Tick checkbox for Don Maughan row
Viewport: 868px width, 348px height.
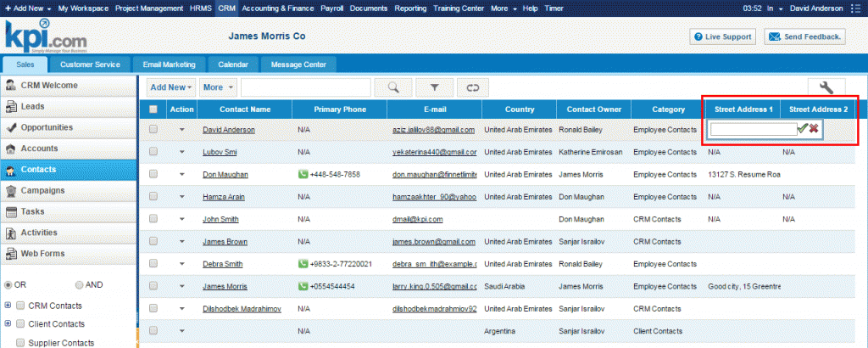tap(153, 174)
